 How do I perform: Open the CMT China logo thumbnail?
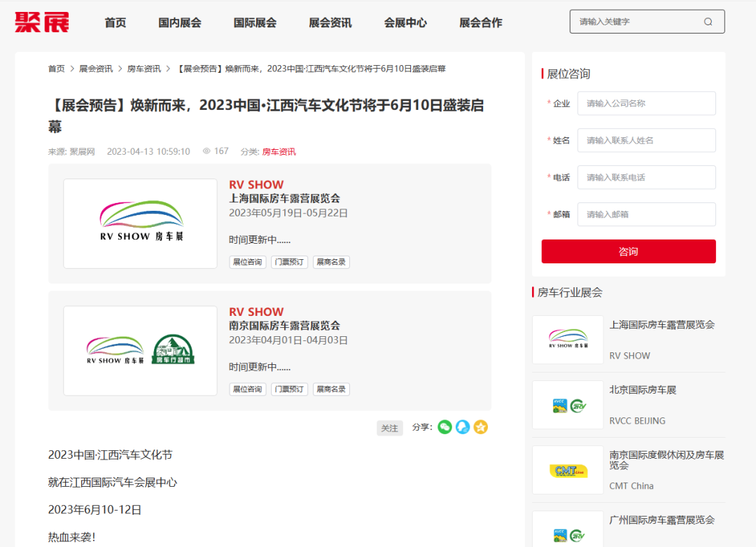coord(568,470)
